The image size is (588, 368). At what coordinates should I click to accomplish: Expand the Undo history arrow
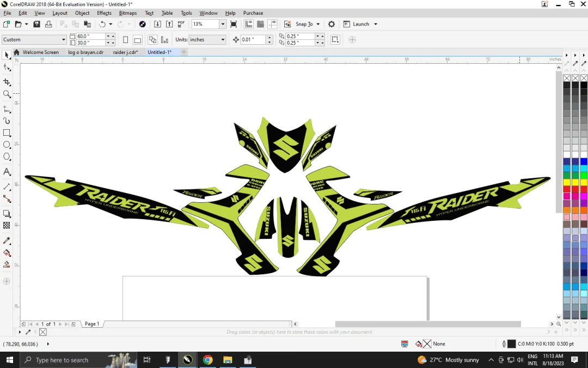(111, 24)
